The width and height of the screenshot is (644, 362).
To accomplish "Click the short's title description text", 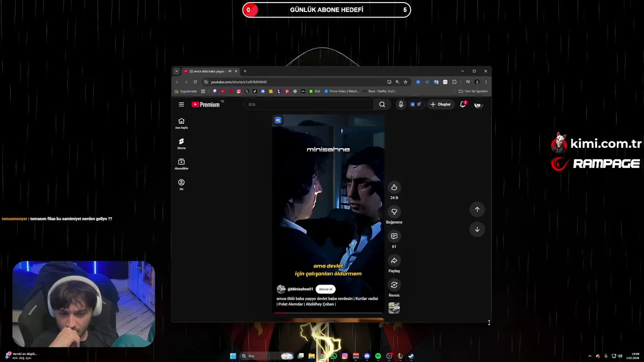I will (x=327, y=301).
